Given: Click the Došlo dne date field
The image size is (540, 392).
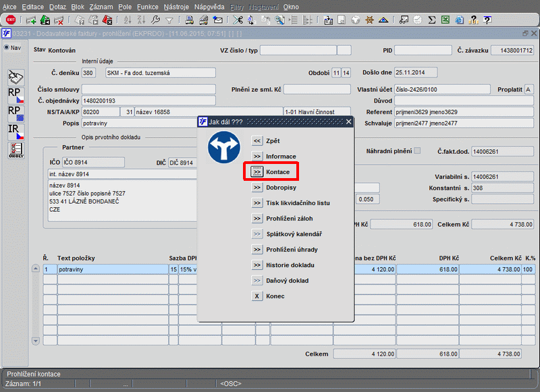Looking at the screenshot, I should [416, 73].
